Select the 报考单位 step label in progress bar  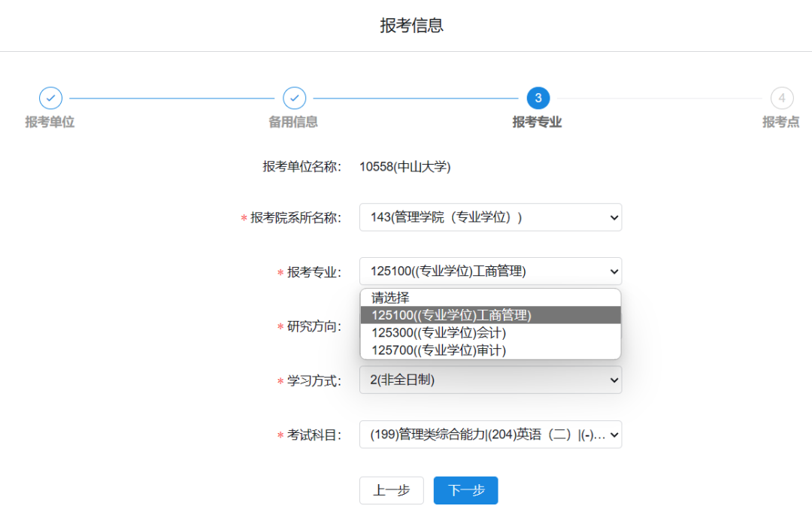tap(50, 122)
